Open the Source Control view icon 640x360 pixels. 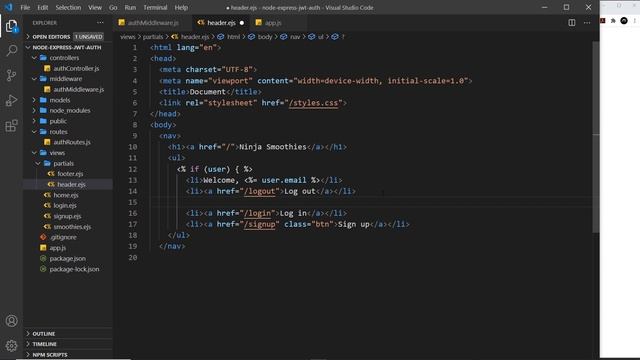coord(11,76)
